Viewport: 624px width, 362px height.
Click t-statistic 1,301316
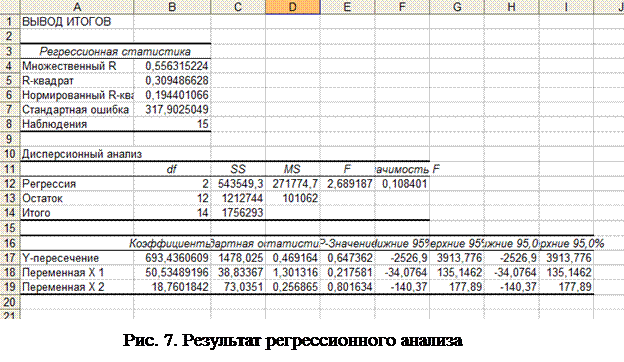pyautogui.click(x=292, y=272)
